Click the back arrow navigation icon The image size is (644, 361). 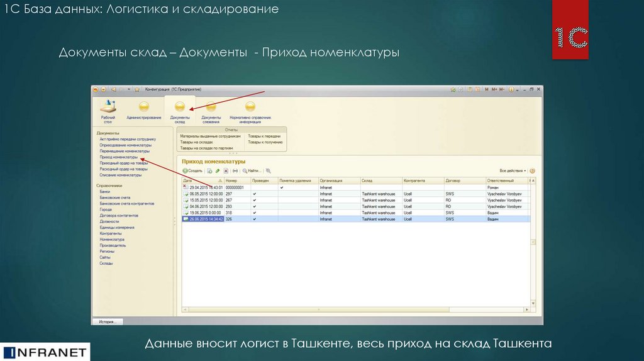(x=112, y=89)
